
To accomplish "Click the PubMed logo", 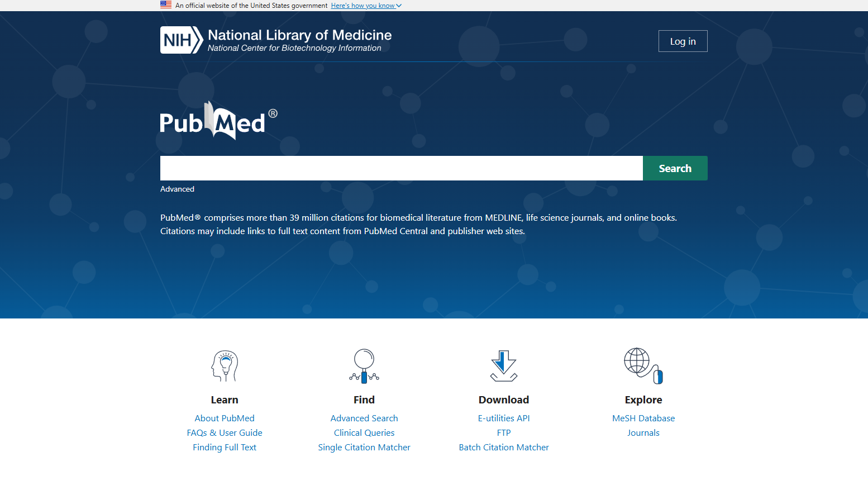I will (x=218, y=121).
